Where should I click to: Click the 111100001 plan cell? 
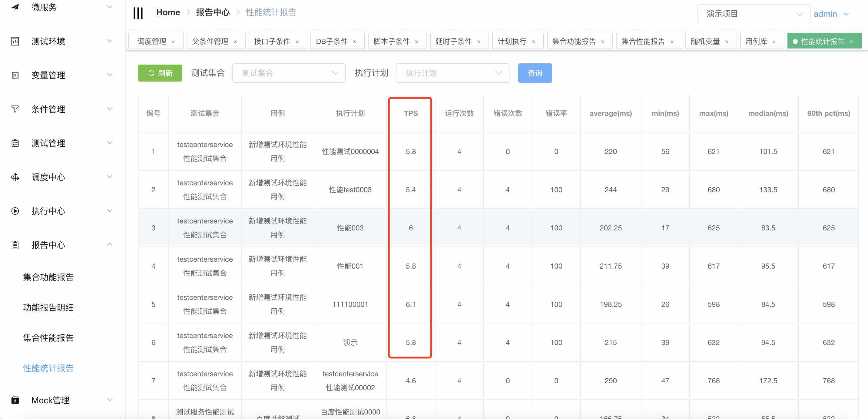(350, 304)
